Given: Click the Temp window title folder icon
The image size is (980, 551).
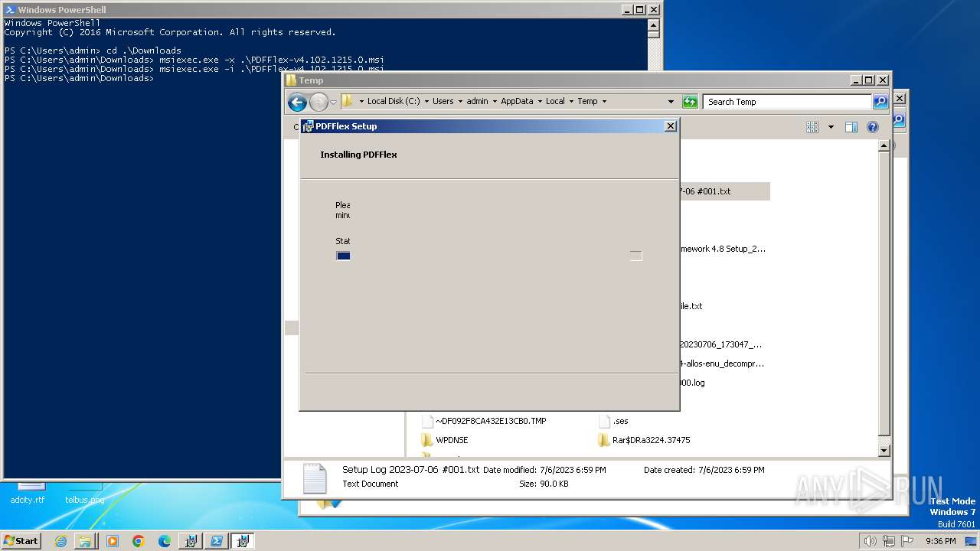Looking at the screenshot, I should pos(292,80).
